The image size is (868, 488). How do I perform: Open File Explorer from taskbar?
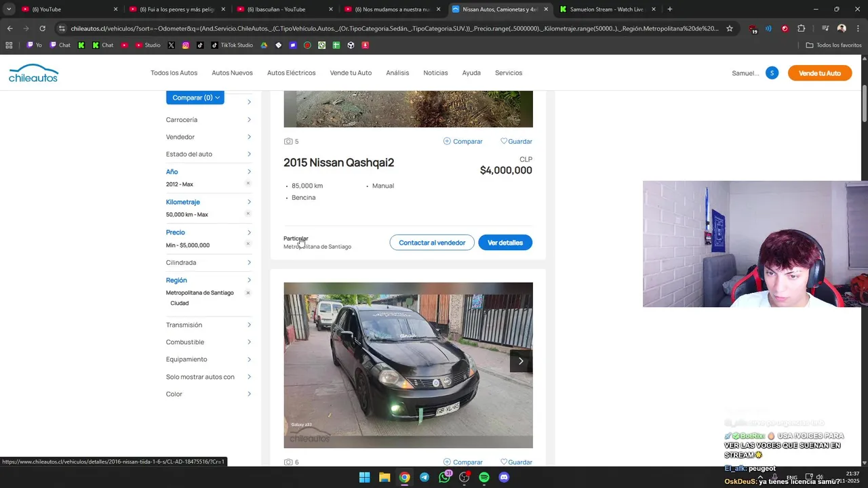point(384,477)
